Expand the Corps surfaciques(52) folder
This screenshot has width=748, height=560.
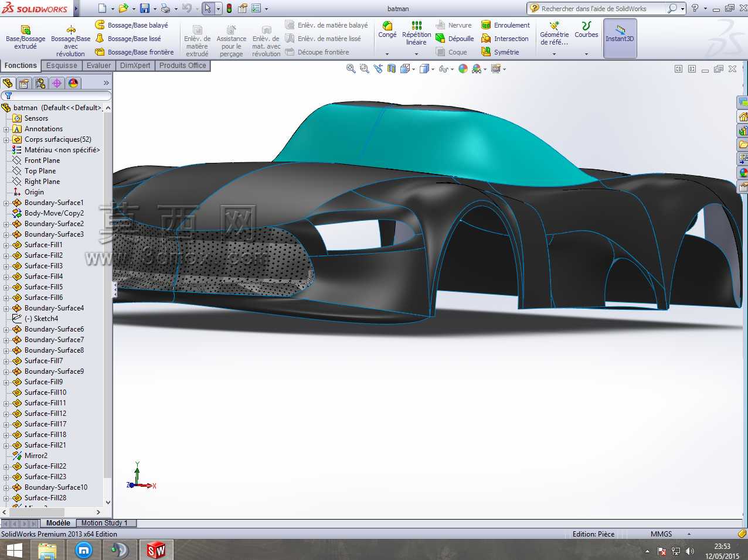(x=6, y=139)
